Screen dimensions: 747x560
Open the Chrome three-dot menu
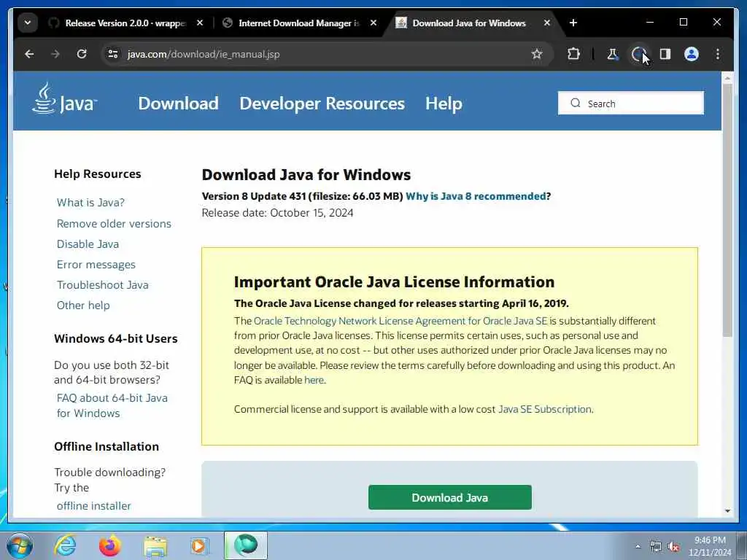pos(718,54)
